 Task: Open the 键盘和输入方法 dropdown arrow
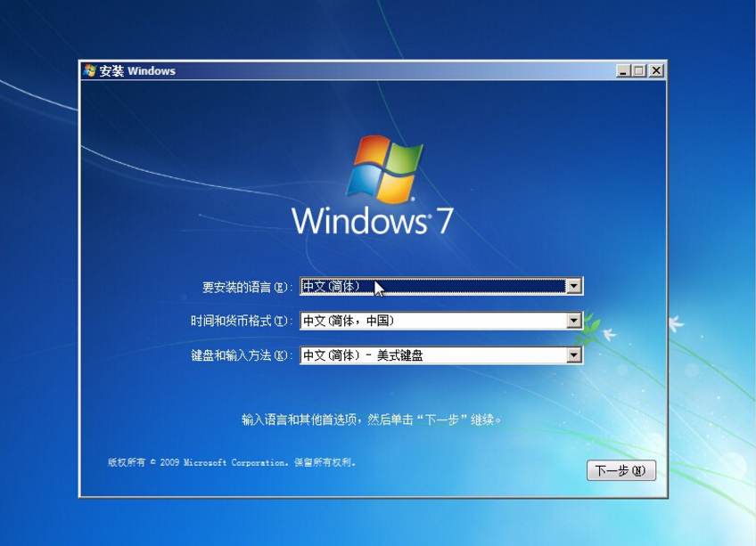point(573,355)
